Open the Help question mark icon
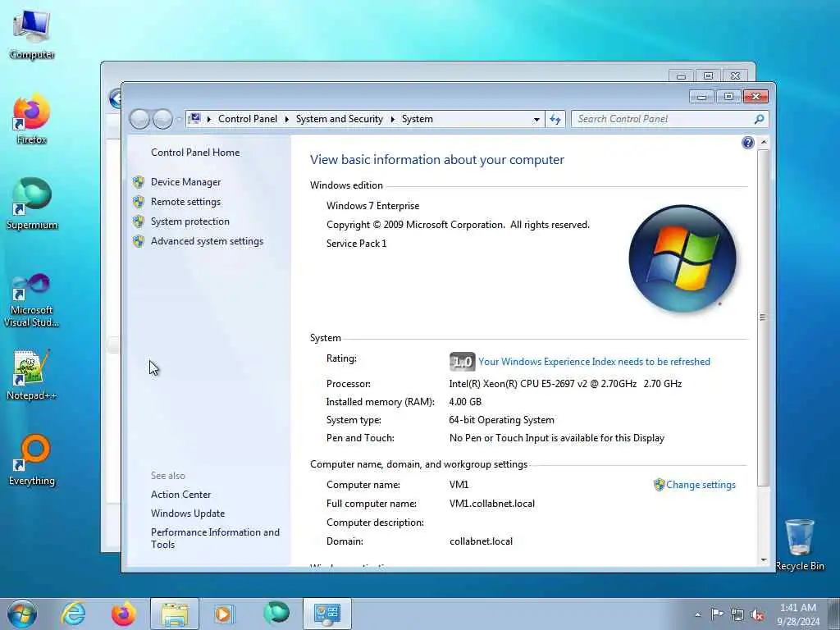Viewport: 840px width, 630px height. click(x=748, y=143)
